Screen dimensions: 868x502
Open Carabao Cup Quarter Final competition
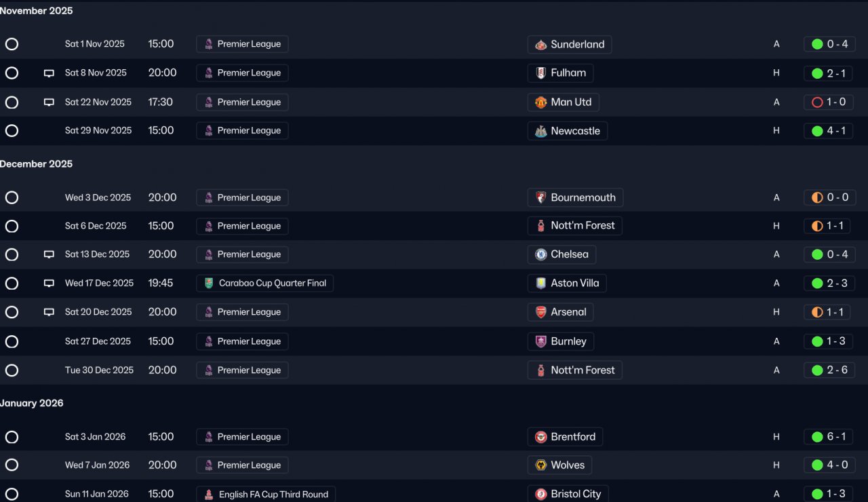tap(272, 284)
